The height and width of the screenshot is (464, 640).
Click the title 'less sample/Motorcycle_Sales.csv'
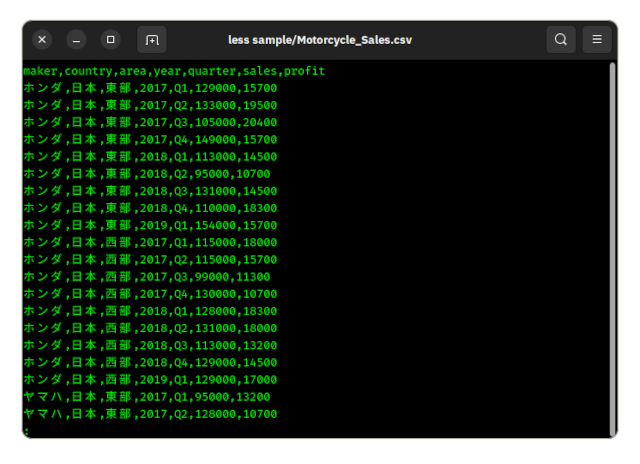pyautogui.click(x=320, y=40)
